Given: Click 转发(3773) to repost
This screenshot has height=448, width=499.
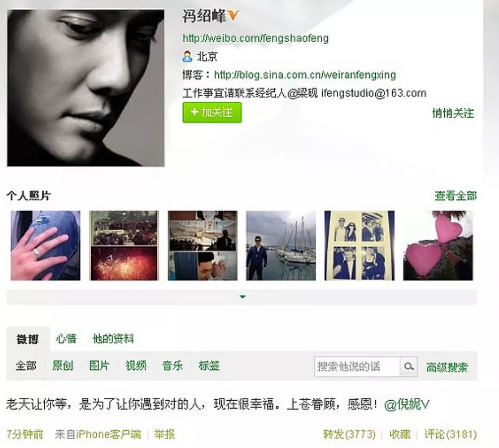Looking at the screenshot, I should tap(350, 434).
